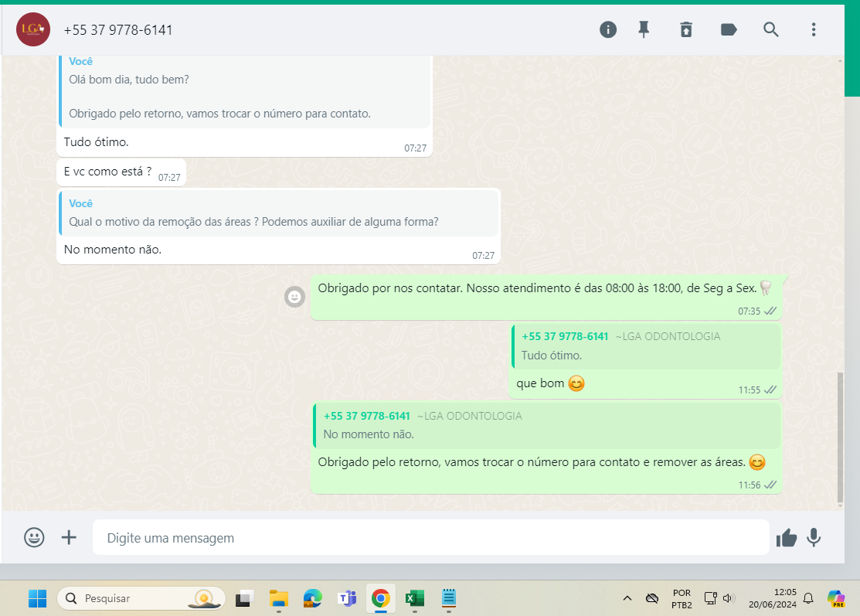Pin this chat using pushpin icon
The width and height of the screenshot is (860, 616).
[x=644, y=29]
